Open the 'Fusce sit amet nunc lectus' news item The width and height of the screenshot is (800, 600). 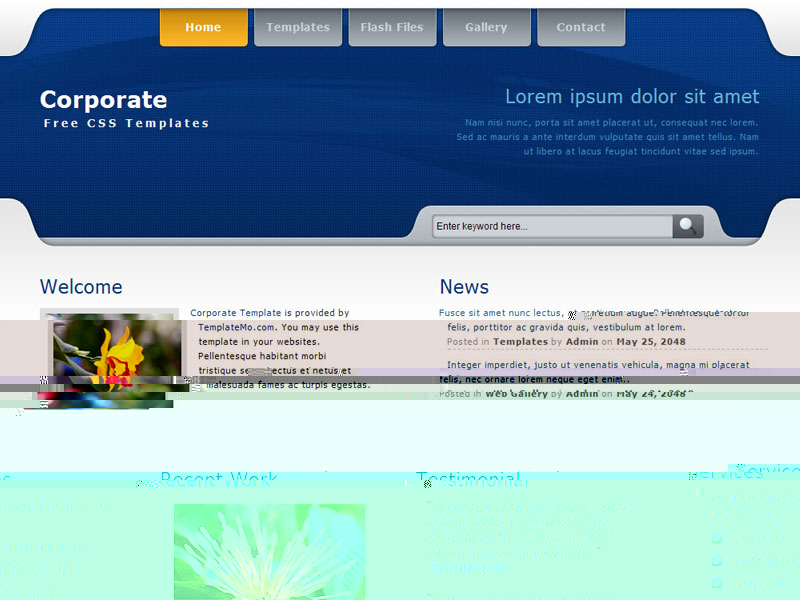pyautogui.click(x=500, y=313)
